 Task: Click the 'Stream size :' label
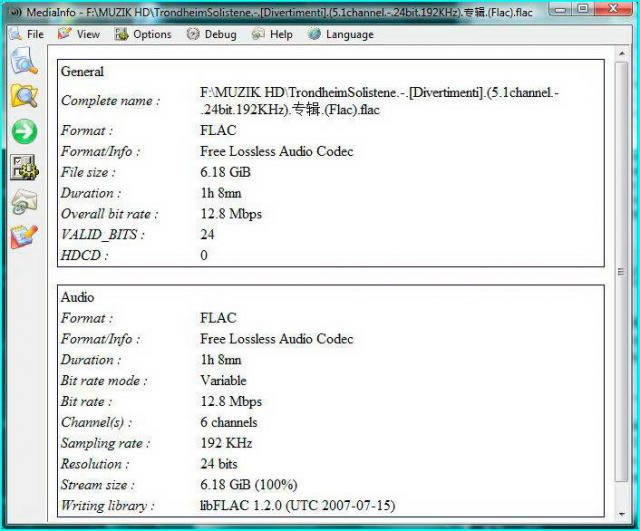point(98,485)
